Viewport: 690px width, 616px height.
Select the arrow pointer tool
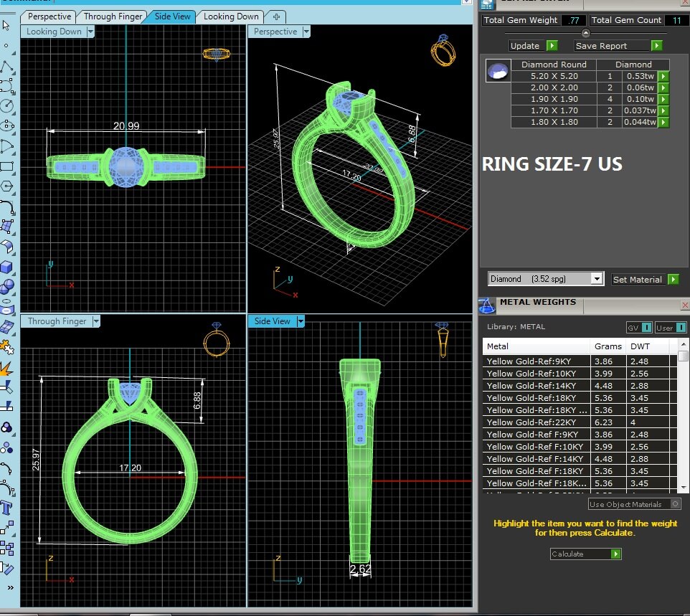click(6, 26)
